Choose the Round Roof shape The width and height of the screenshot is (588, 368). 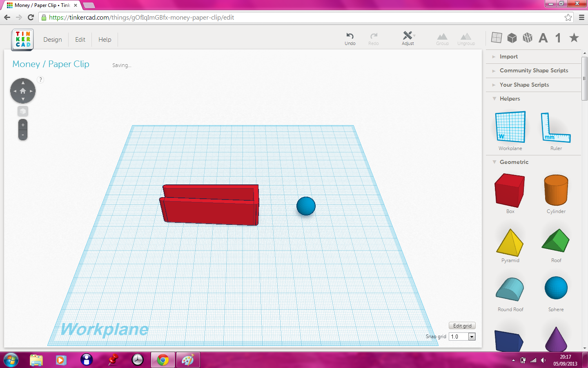pos(510,289)
